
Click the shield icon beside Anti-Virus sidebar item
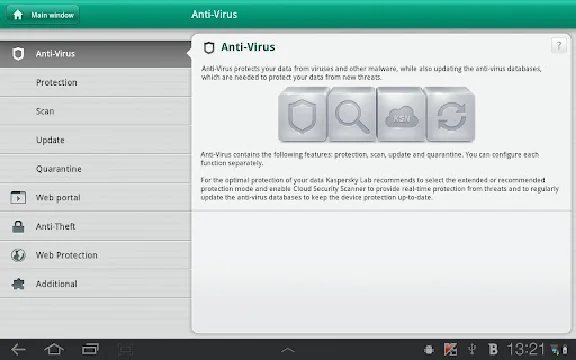pyautogui.click(x=18, y=54)
